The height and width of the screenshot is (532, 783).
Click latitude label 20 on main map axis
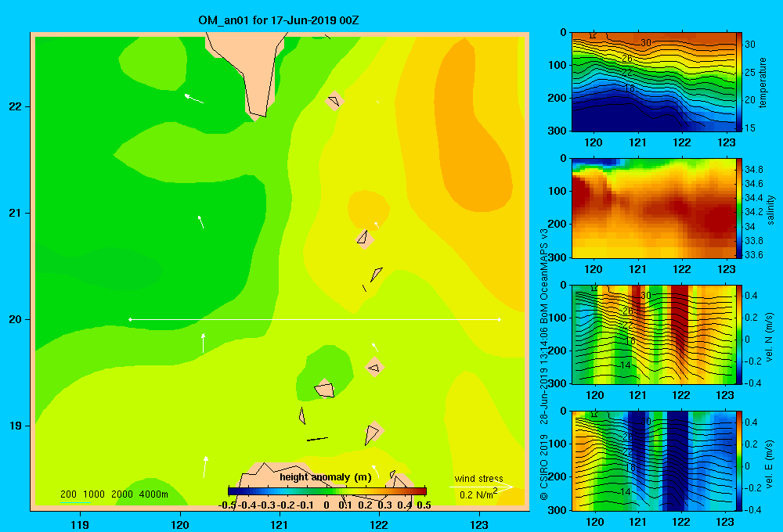[x=16, y=319]
